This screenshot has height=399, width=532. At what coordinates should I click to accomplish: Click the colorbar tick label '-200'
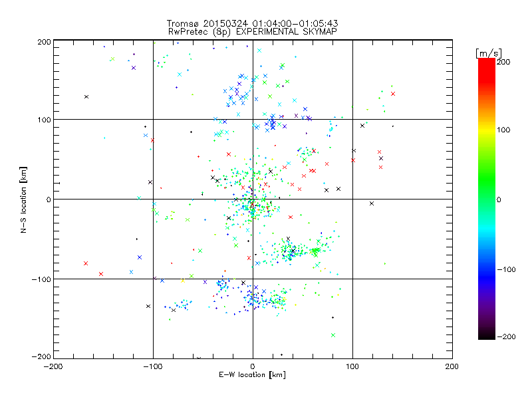(506, 336)
